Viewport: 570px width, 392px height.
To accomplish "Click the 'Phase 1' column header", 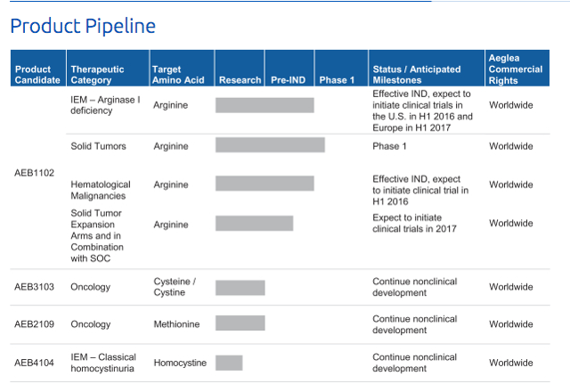I will tap(341, 68).
